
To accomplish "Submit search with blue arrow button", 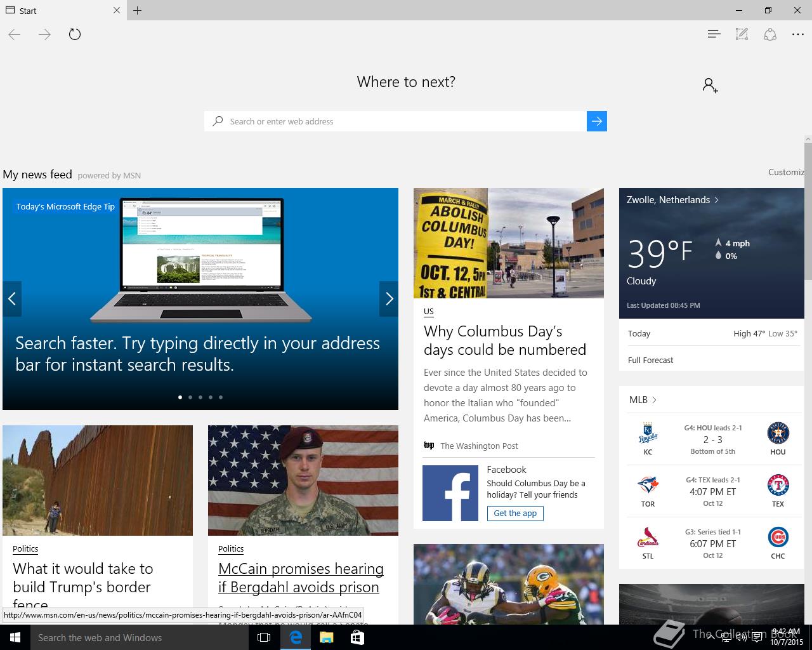I will 597,121.
